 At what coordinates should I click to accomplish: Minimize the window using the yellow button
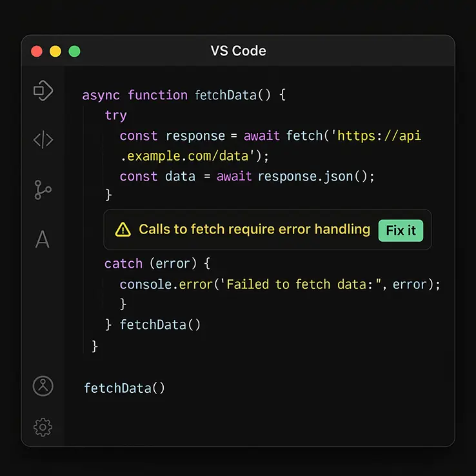55,51
